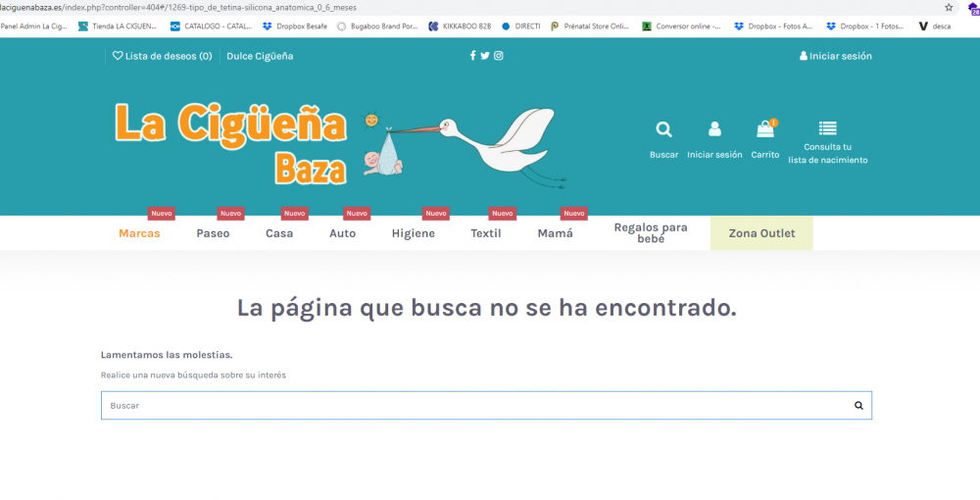This screenshot has height=500, width=980.
Task: Open the Lista de deseos heart link
Action: click(162, 56)
